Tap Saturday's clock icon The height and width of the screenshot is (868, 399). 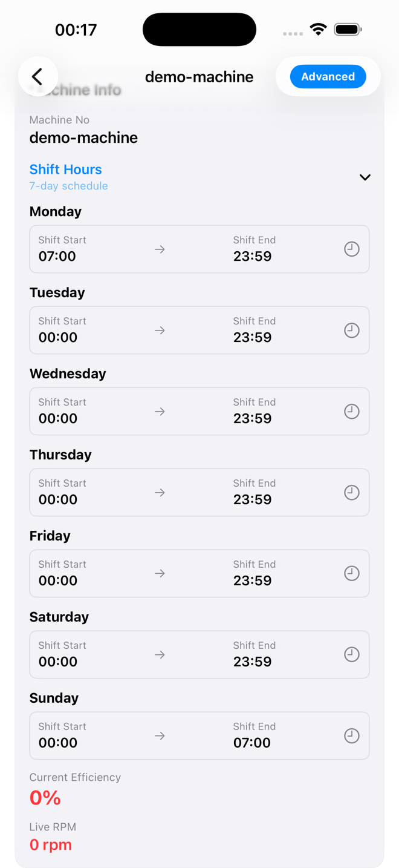click(352, 654)
